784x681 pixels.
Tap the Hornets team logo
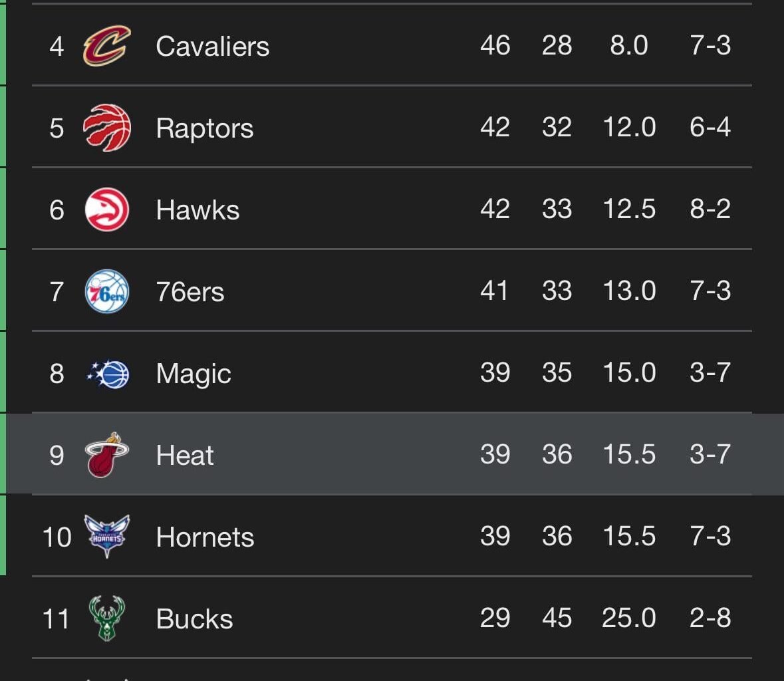(x=106, y=536)
